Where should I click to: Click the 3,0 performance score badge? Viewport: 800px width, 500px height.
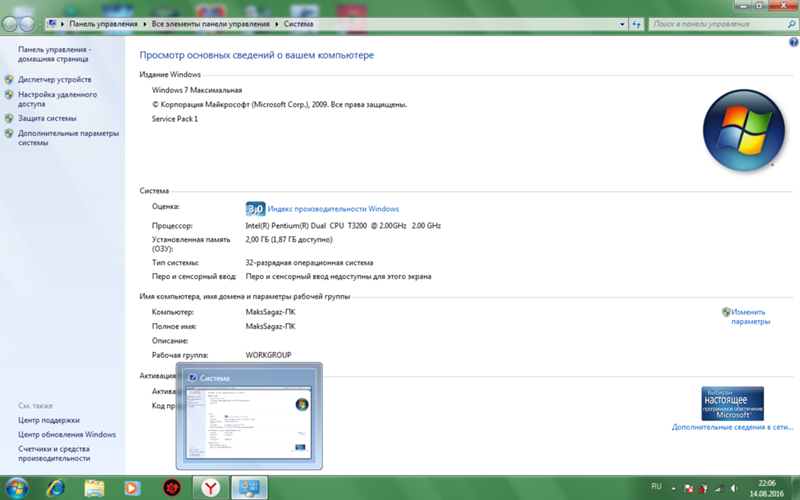[x=255, y=209]
